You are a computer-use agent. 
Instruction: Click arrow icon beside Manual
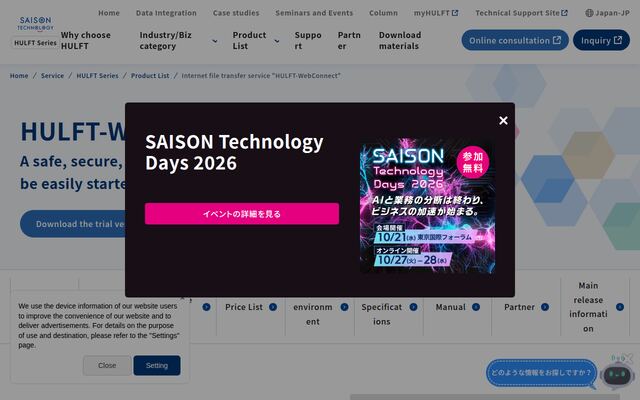tap(476, 307)
